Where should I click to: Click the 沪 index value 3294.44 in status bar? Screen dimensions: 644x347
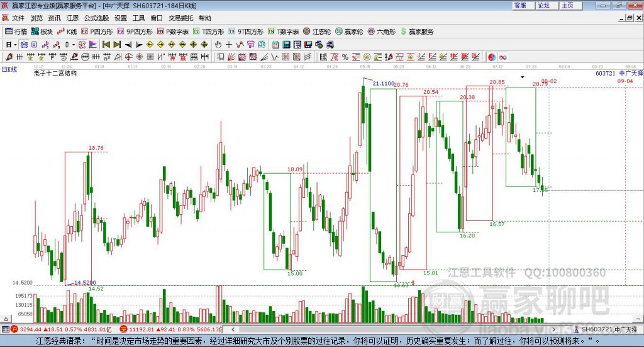pyautogui.click(x=31, y=329)
